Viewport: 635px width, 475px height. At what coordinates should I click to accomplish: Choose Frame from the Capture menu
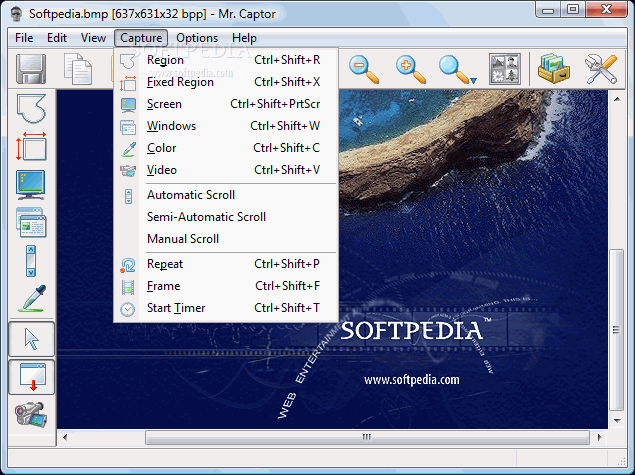(x=226, y=286)
